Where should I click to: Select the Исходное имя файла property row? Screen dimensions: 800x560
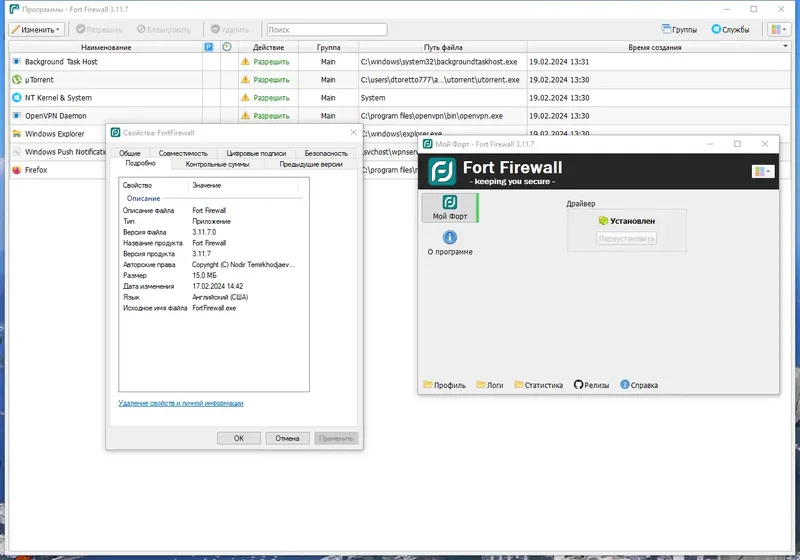214,308
